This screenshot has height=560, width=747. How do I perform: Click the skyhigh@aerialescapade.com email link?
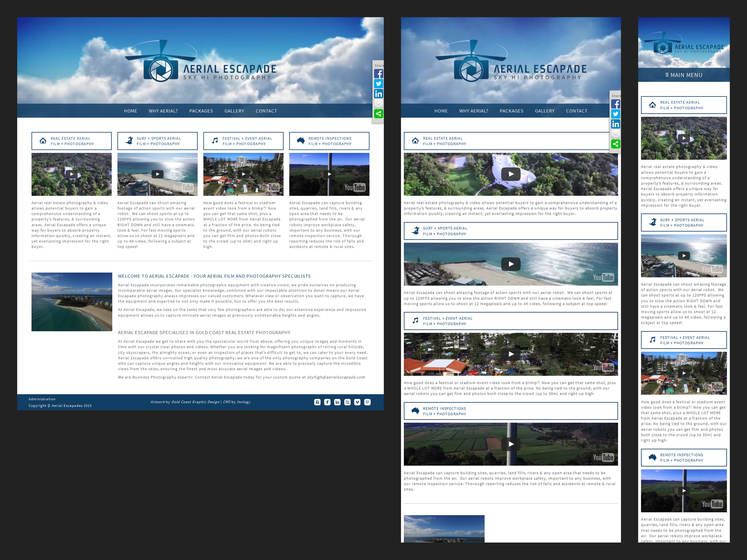coord(336,377)
